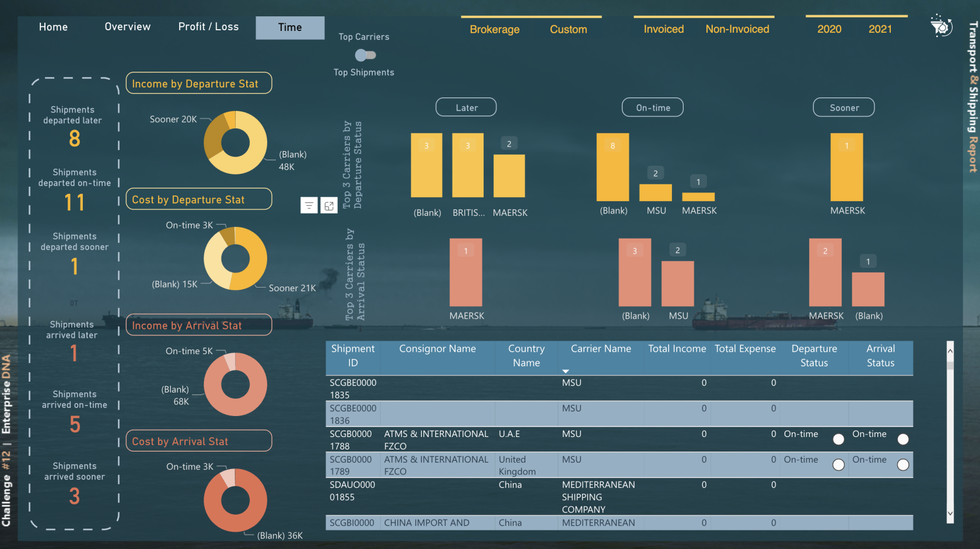Click the table scrollbar down arrow
Screen dimensions: 980x549
950,513
